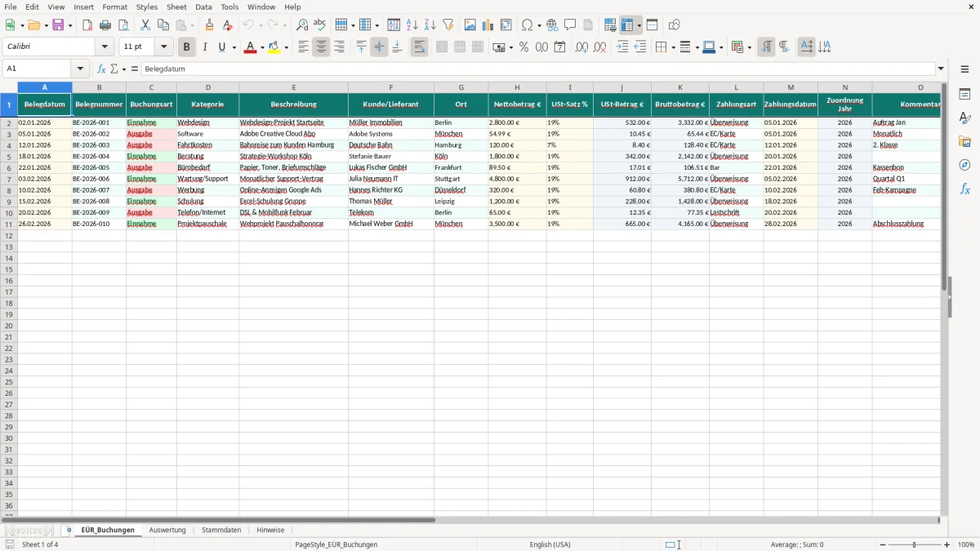The image size is (980, 551).
Task: Open the Data menu
Action: (203, 7)
